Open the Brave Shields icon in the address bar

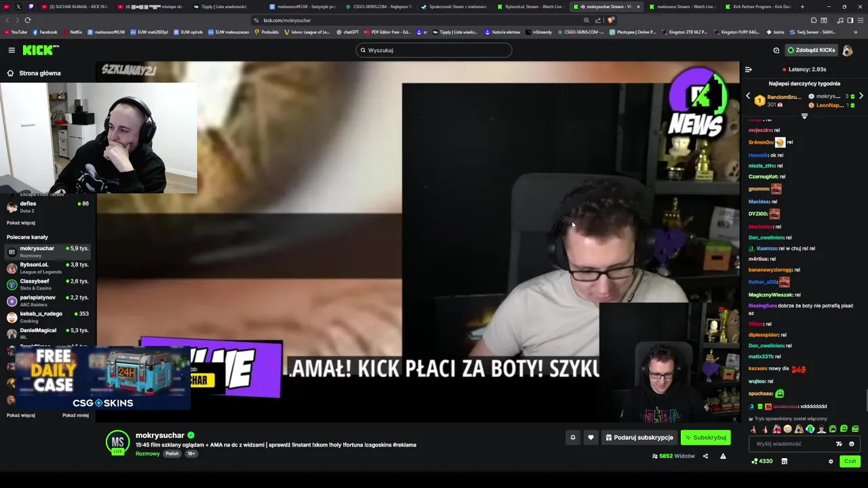pyautogui.click(x=611, y=20)
